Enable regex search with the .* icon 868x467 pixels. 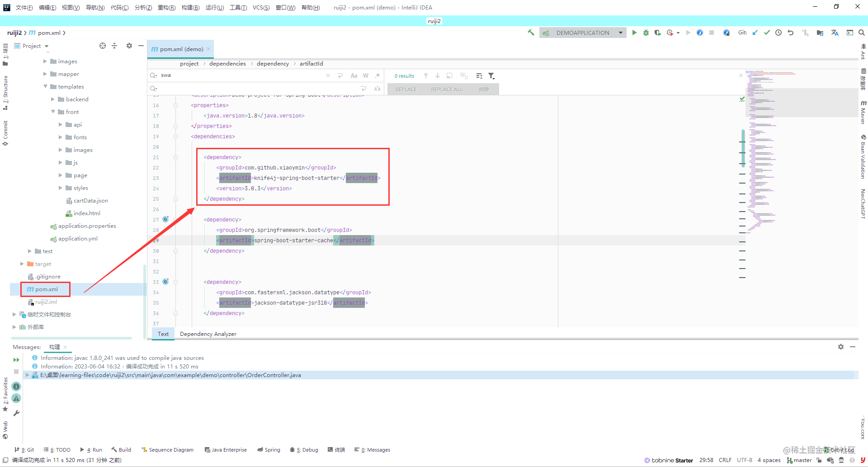click(x=378, y=75)
